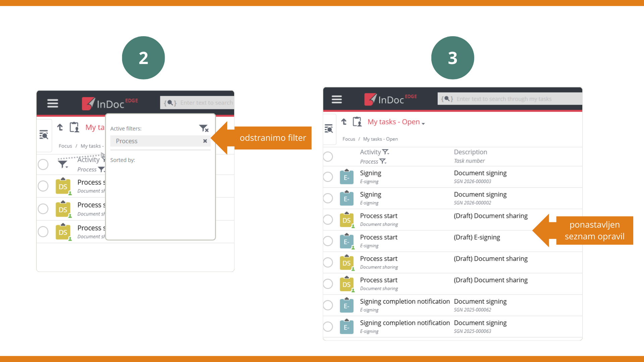Click the up-arrow navigate icon near My tasks - Open
644x362 pixels.
tap(344, 122)
